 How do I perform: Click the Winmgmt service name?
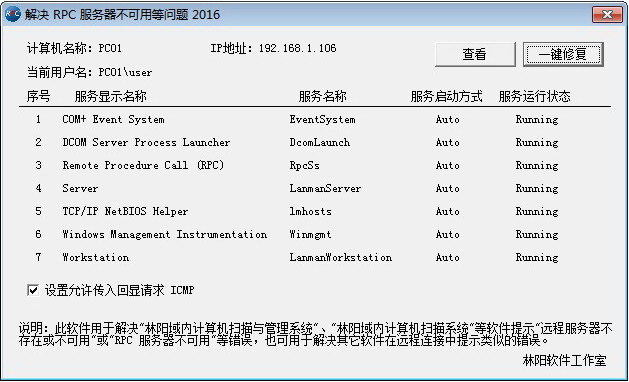(x=310, y=234)
